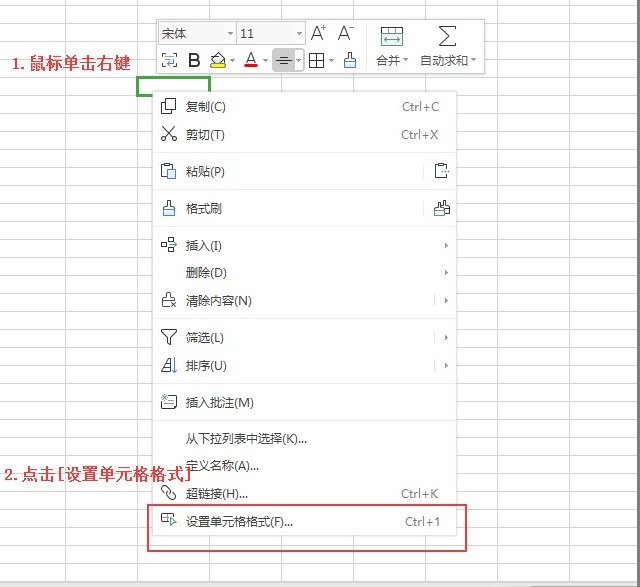The image size is (640, 587).
Task: Expand borders dropdown arrow
Action: point(331,60)
